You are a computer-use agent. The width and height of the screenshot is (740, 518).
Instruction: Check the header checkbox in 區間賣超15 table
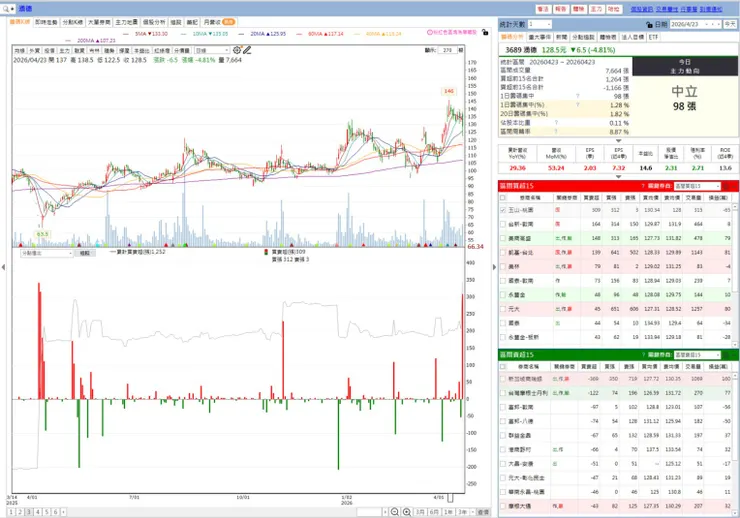[x=503, y=367]
